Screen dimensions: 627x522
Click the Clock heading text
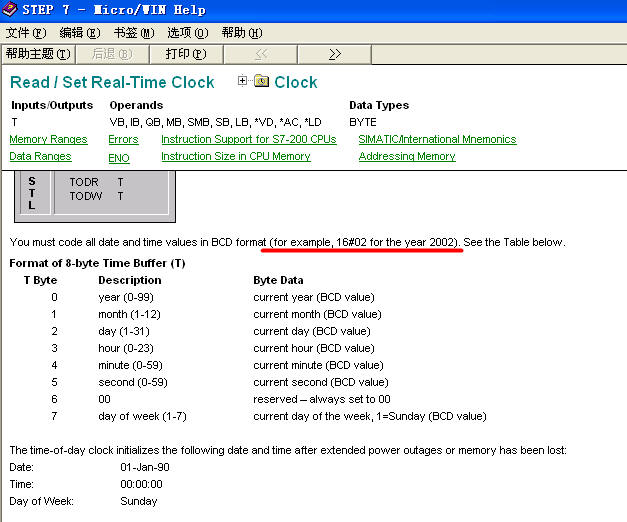(x=296, y=82)
